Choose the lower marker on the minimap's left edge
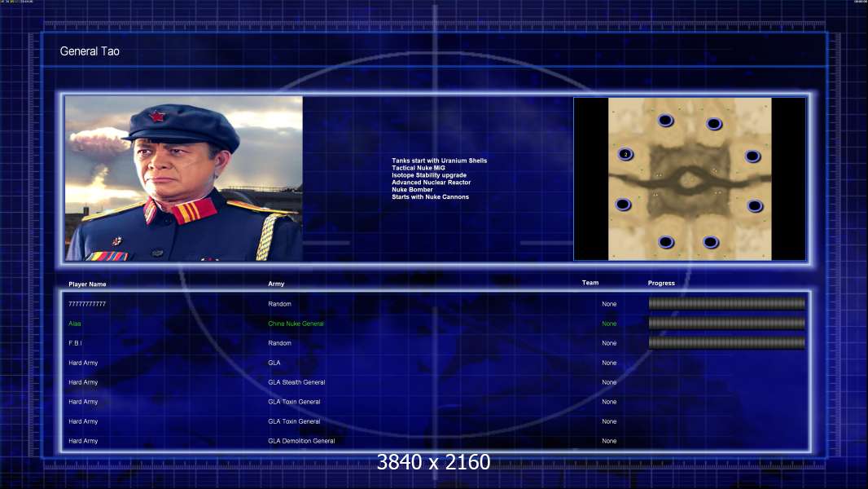The width and height of the screenshot is (868, 489). [x=623, y=205]
